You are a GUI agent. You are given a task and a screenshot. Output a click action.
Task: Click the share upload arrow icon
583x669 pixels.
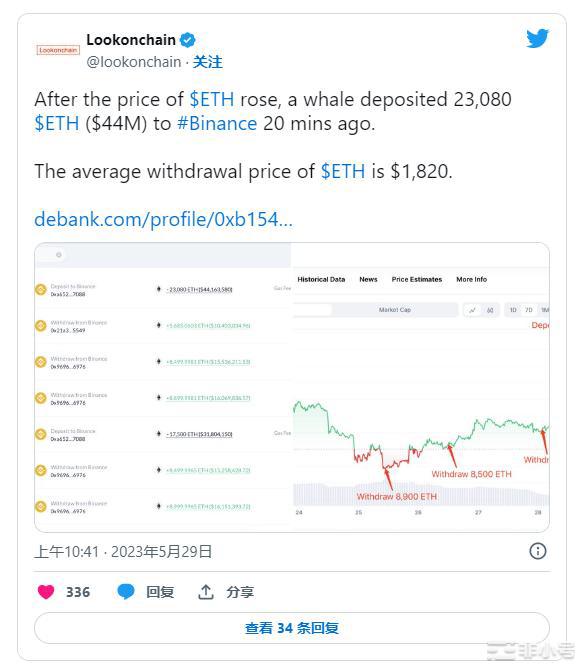206,592
